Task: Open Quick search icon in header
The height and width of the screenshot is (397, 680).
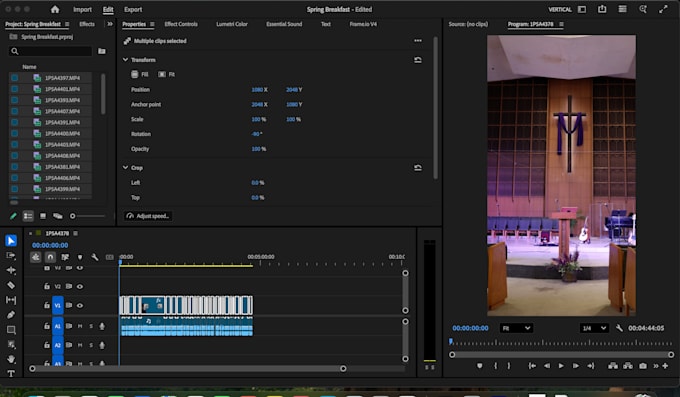Action: [643, 9]
